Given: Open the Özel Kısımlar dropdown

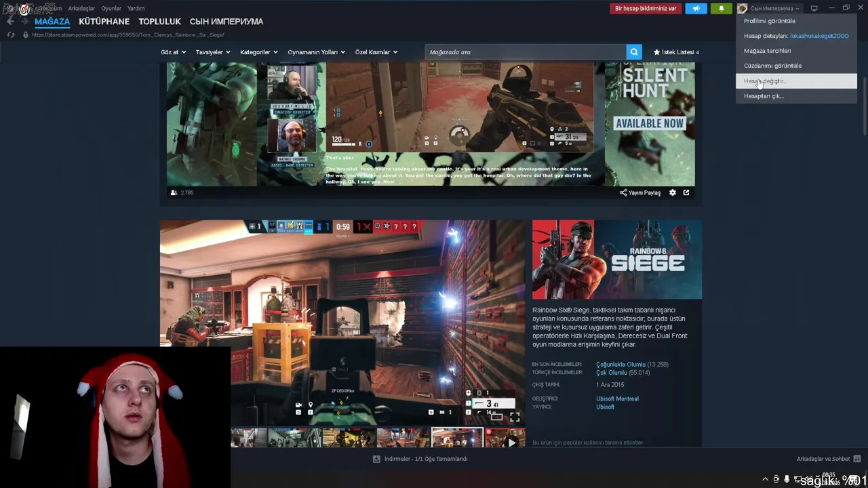Looking at the screenshot, I should coord(376,52).
